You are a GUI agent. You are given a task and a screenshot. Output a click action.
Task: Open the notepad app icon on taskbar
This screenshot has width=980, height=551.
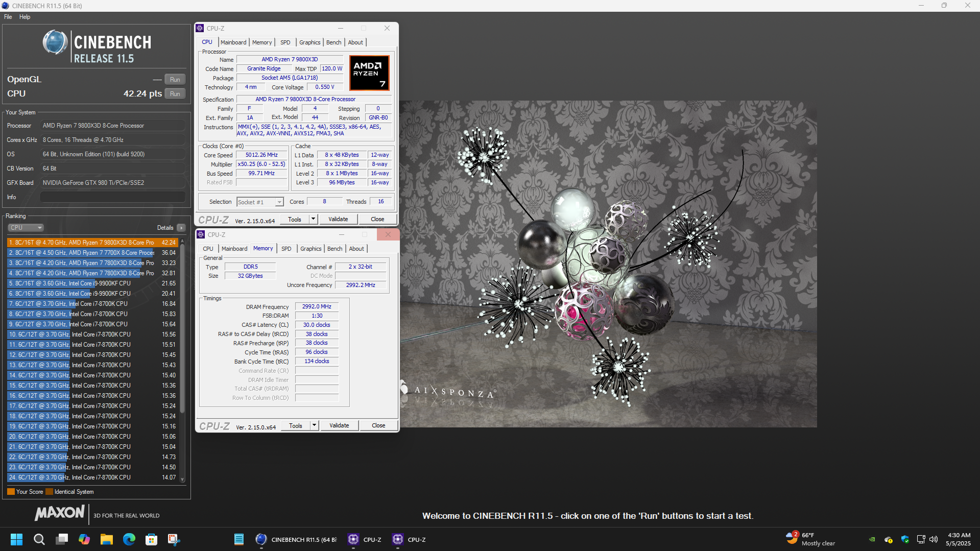pyautogui.click(x=238, y=539)
